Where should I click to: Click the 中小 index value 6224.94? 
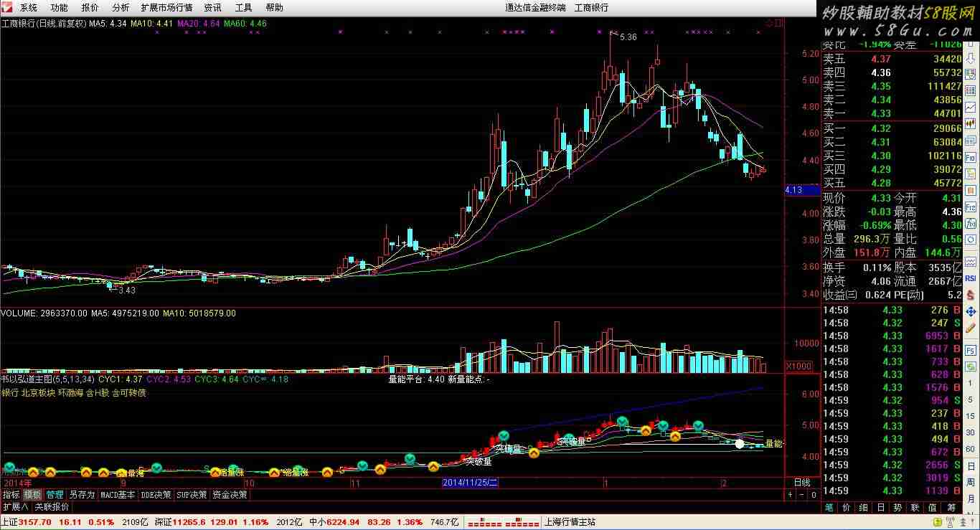coord(344,522)
